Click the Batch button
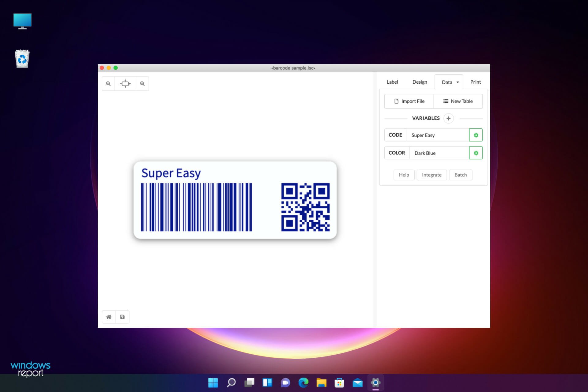 pyautogui.click(x=461, y=175)
